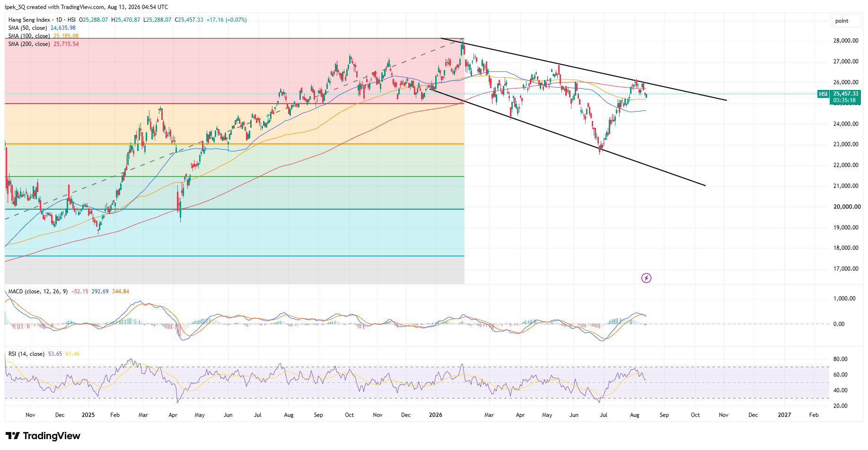Click the 19,000.00 price scale label

tap(846, 228)
